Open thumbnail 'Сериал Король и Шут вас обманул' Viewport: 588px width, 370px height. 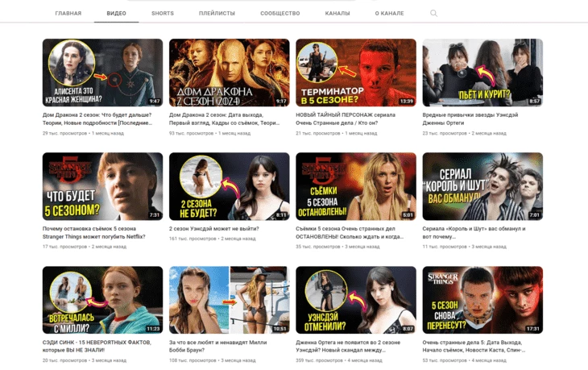pos(482,186)
